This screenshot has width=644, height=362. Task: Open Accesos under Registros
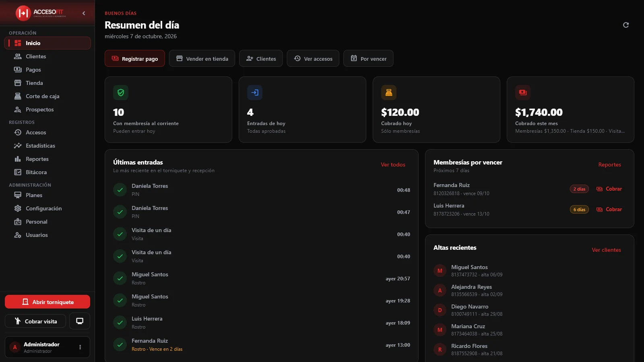click(47, 132)
